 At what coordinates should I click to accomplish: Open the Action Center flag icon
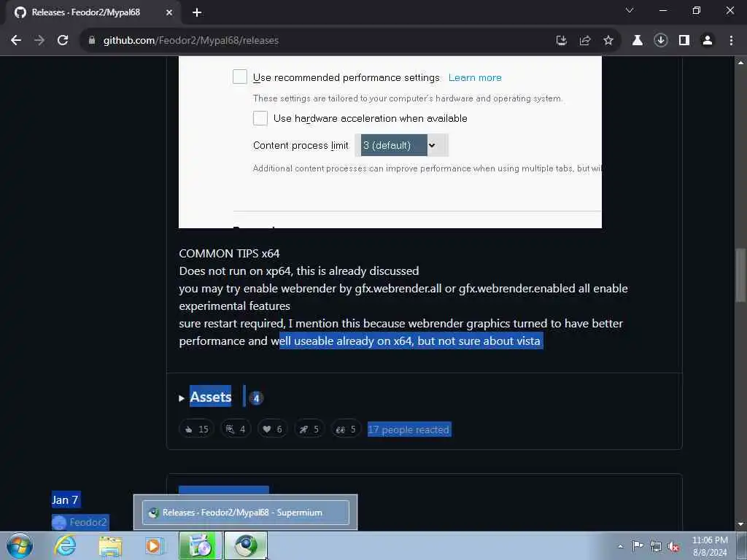(x=638, y=546)
